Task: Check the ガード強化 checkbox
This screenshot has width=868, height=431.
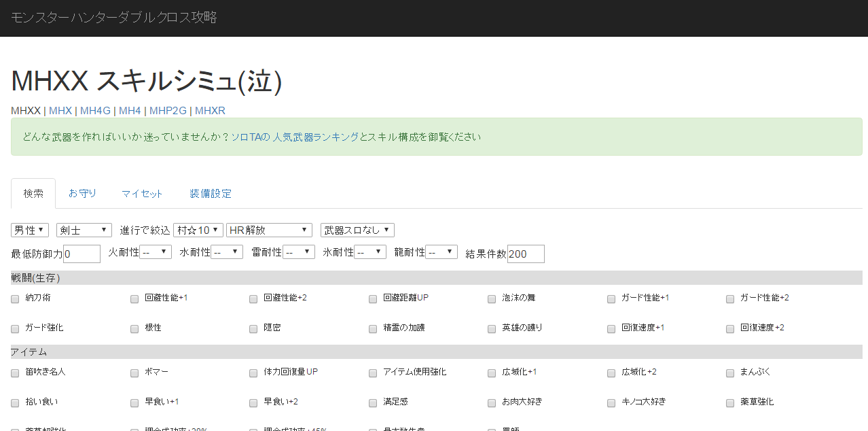Action: pos(15,329)
